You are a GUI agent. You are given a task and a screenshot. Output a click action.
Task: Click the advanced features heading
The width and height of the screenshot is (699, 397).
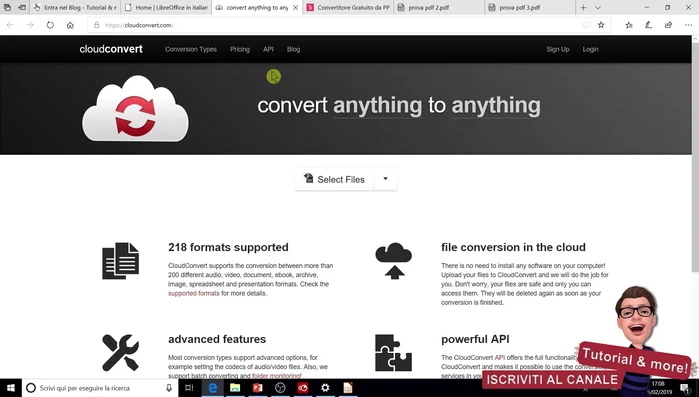(x=217, y=339)
